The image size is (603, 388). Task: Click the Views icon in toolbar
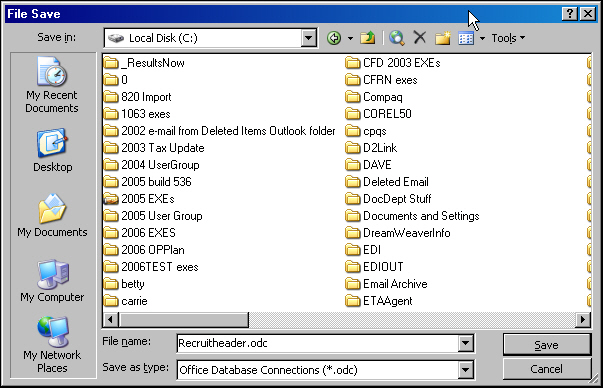[x=466, y=38]
